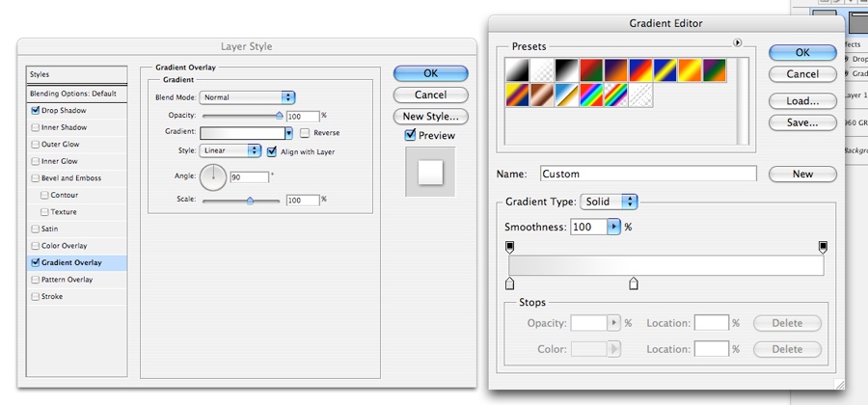
Task: Open the Gradient Type Solid dropdown
Action: pyautogui.click(x=609, y=202)
